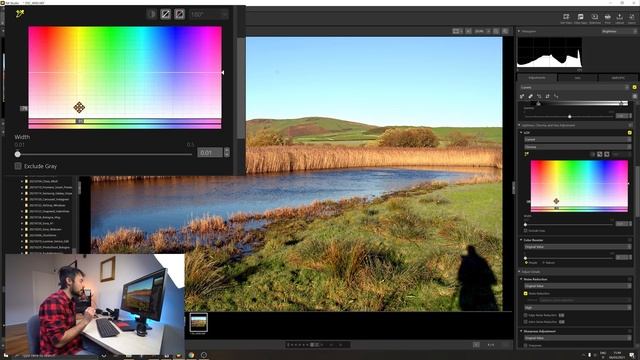This screenshot has height=360, width=640.
Task: Enable Exclude Gray in enlarged panel
Action: pyautogui.click(x=18, y=166)
